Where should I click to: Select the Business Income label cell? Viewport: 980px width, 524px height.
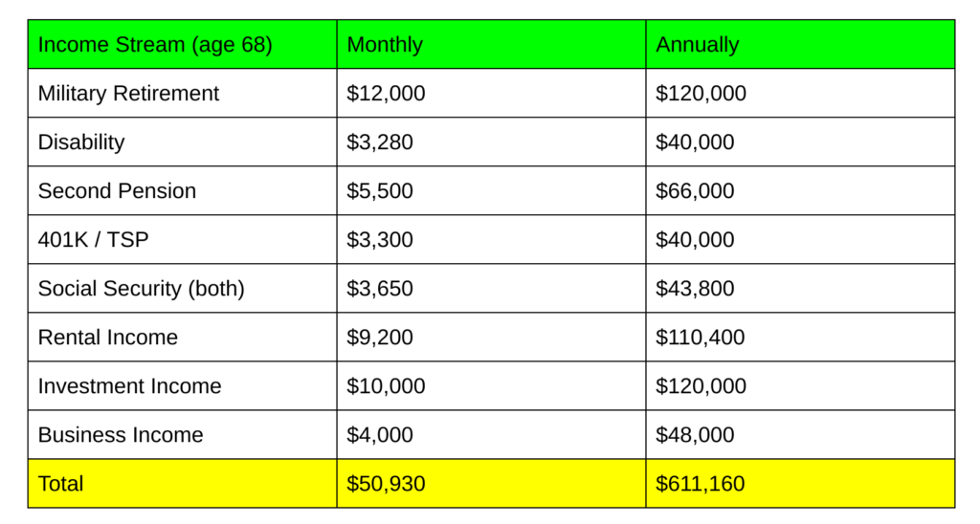(121, 435)
